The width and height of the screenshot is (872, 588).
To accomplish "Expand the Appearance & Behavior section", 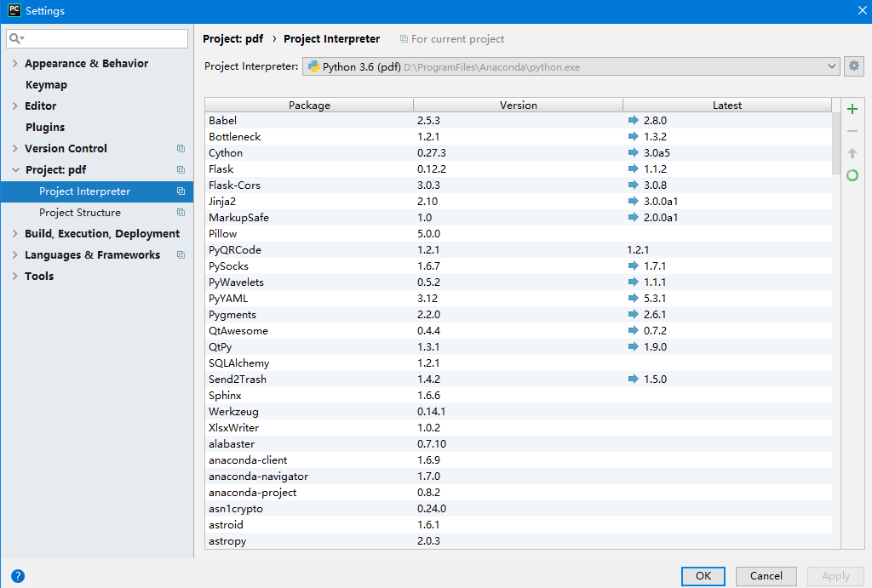I will point(16,63).
